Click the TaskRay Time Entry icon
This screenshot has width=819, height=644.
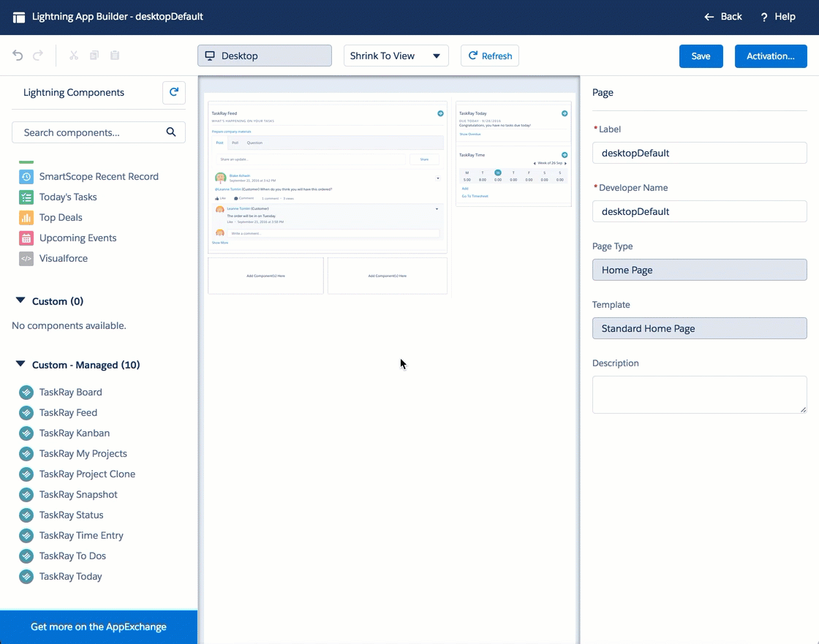coord(26,535)
